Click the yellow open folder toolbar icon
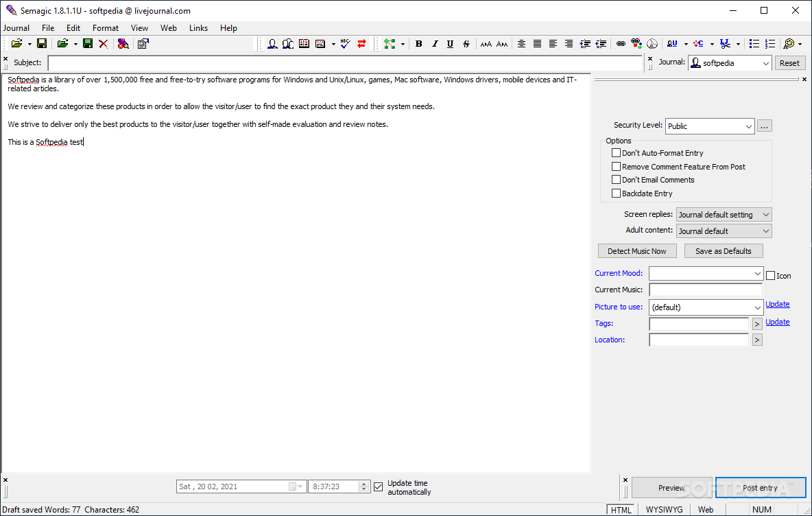The height and width of the screenshot is (516, 812). 16,43
